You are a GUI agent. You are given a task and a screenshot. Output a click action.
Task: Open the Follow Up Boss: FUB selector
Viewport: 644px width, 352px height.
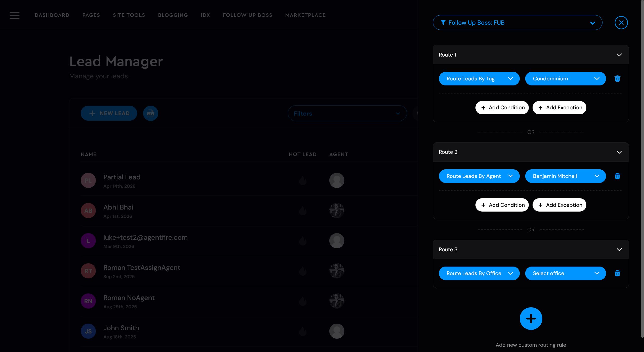click(517, 23)
